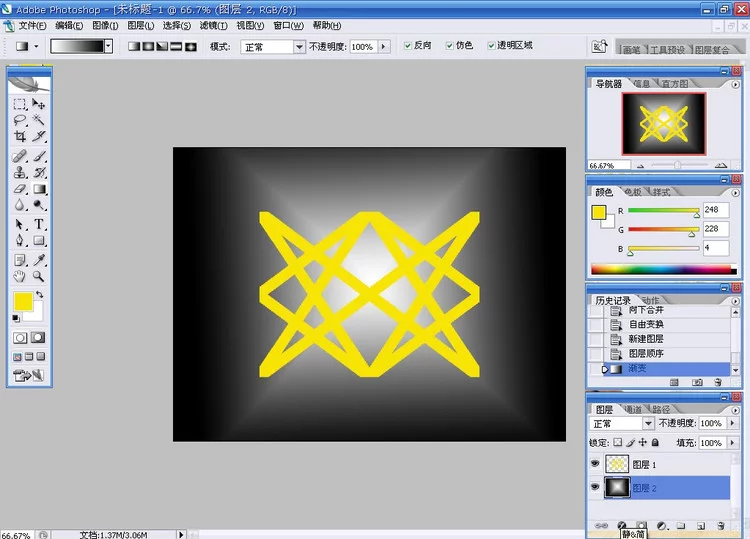Click the create new layer icon
The height and width of the screenshot is (539, 750).
(x=699, y=525)
